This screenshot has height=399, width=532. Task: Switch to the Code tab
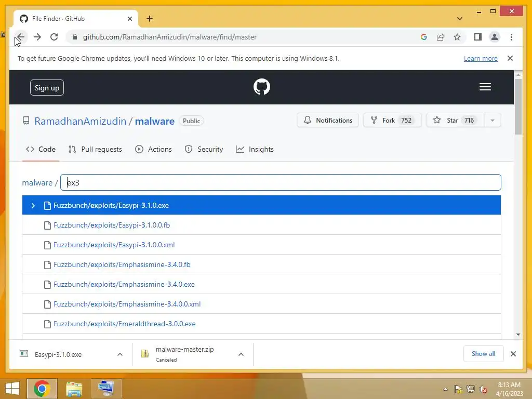click(41, 149)
